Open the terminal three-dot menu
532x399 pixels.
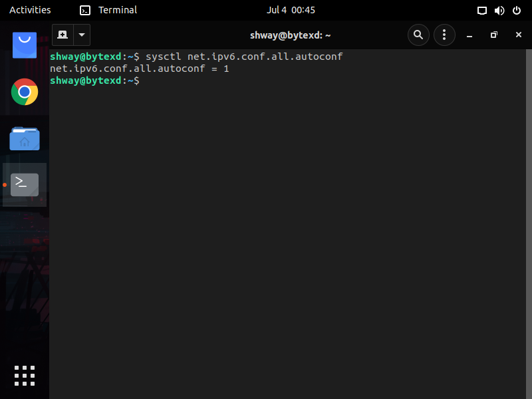444,35
